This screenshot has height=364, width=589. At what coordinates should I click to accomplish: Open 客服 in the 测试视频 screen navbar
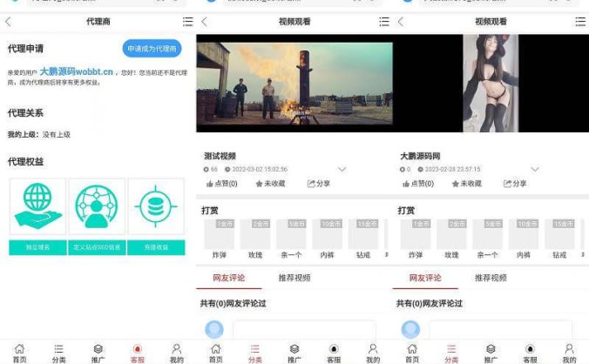pos(334,354)
